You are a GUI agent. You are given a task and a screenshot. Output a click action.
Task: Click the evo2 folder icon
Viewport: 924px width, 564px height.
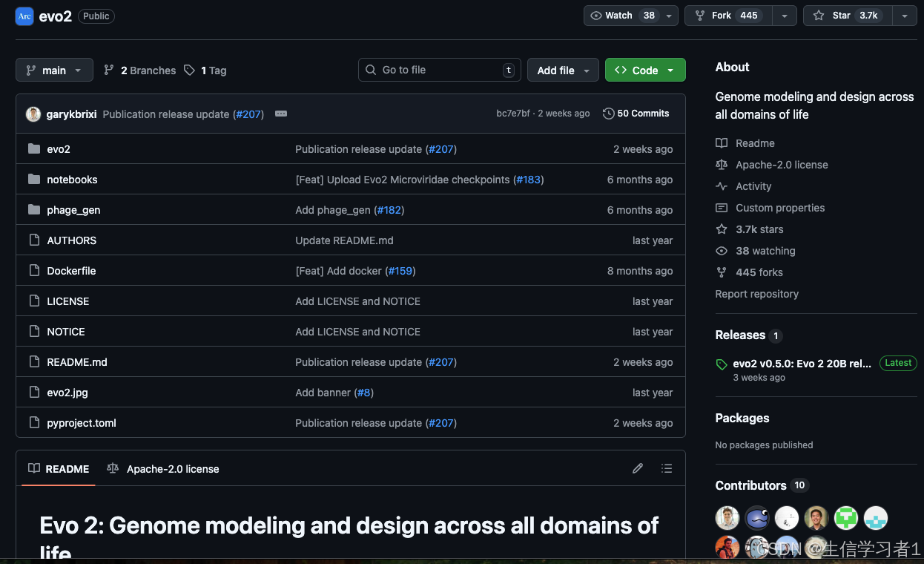(x=33, y=149)
